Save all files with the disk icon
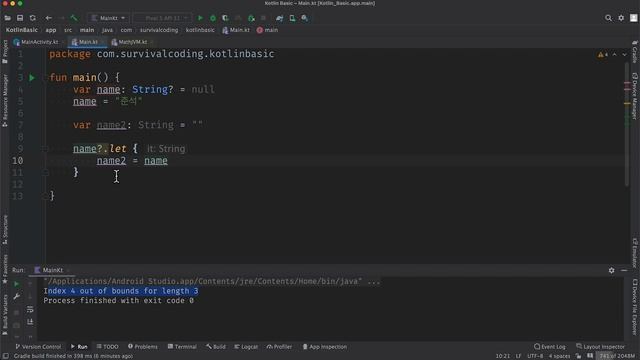The image size is (640, 360). 20,18
